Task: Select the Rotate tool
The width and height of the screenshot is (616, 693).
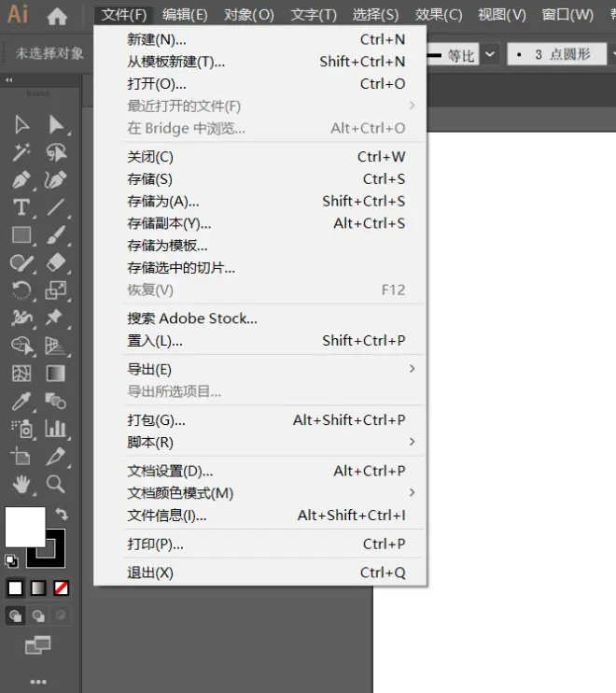Action: coord(21,290)
